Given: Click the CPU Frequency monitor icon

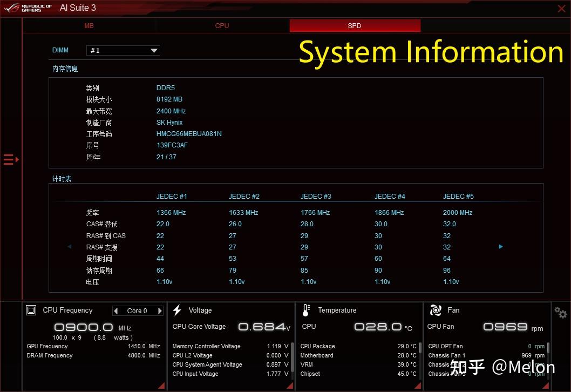Looking at the screenshot, I should (x=31, y=310).
